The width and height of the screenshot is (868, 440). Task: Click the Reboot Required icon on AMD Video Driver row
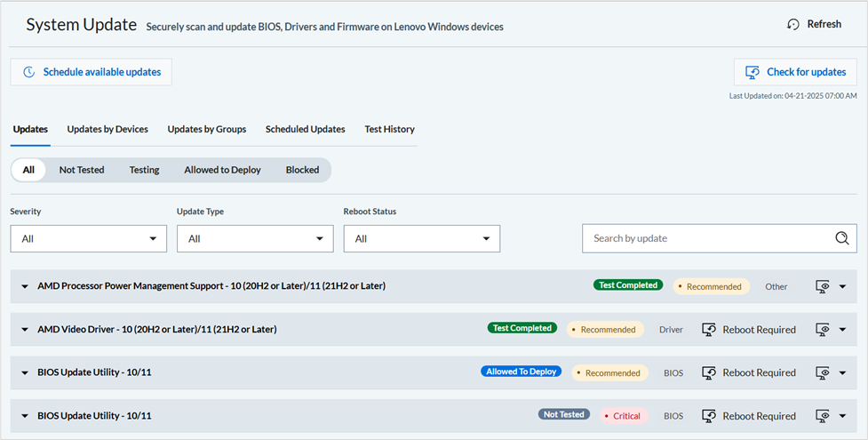(x=709, y=329)
